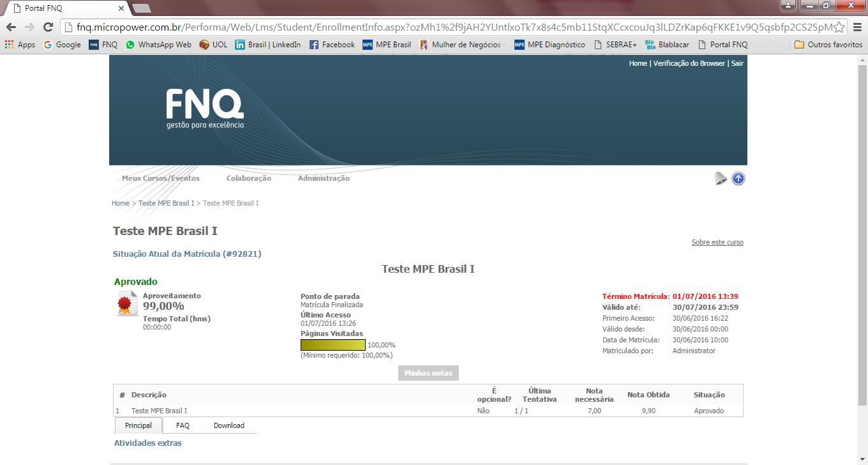Image resolution: width=868 pixels, height=465 pixels.
Task: Open the Apps bookmark shortcut
Action: [20, 45]
